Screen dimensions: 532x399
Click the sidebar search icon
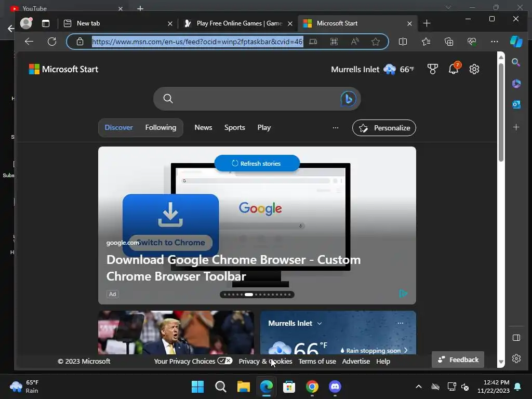516,62
